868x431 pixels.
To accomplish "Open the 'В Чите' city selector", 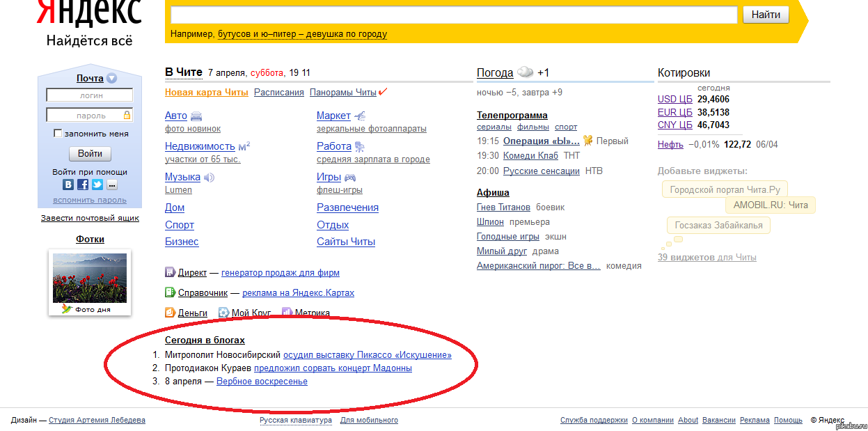I will (x=183, y=72).
